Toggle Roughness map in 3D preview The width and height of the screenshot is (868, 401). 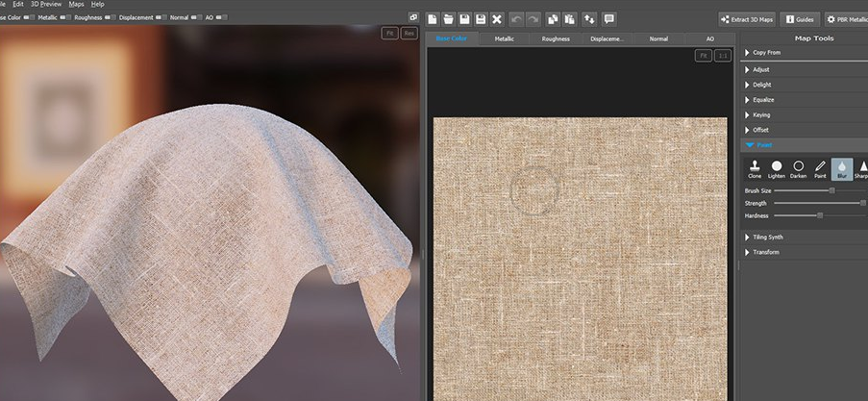click(x=110, y=17)
